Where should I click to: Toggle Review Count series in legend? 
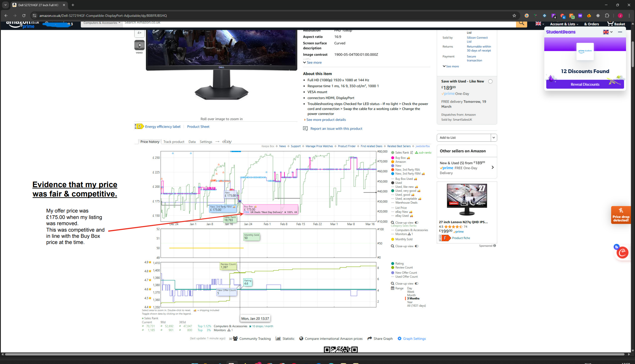[x=402, y=268]
